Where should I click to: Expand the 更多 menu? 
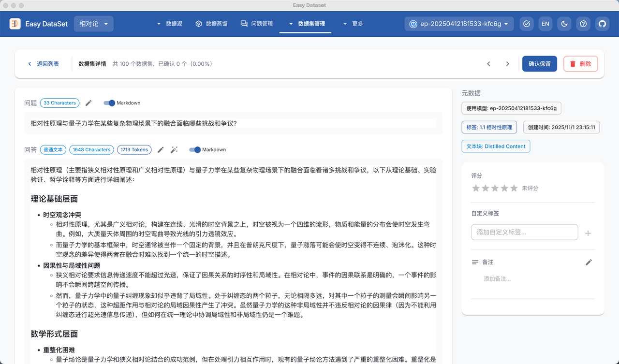click(353, 24)
